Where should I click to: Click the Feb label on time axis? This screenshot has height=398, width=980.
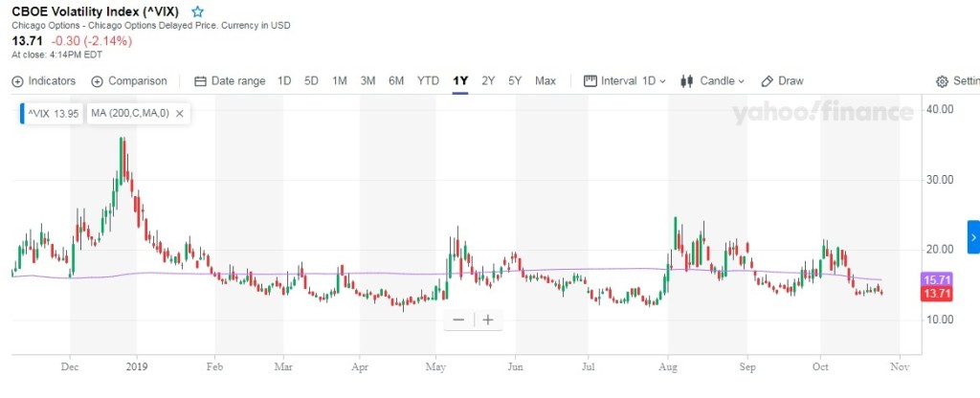(215, 366)
